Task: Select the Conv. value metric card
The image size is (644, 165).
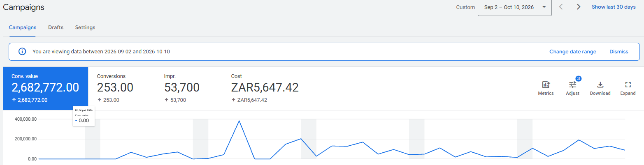Action: pos(46,89)
